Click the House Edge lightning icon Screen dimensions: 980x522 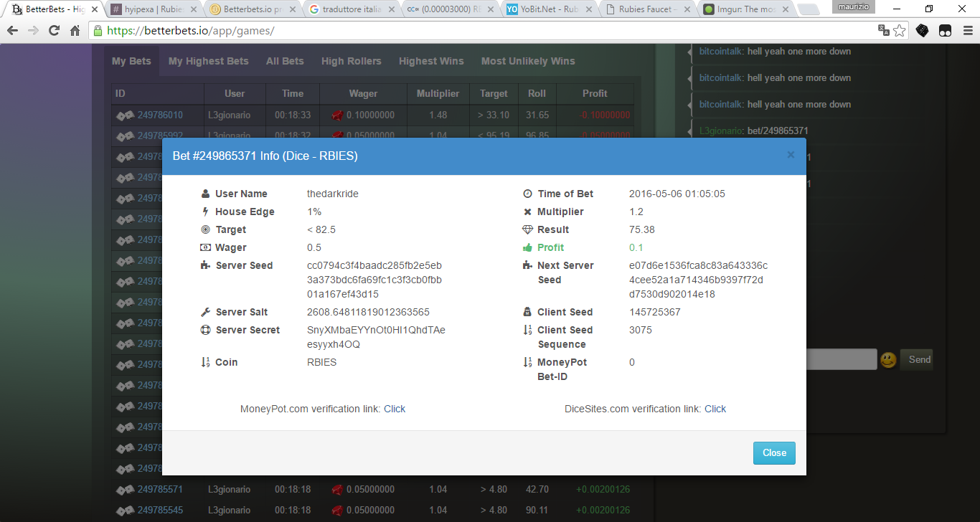tap(206, 212)
